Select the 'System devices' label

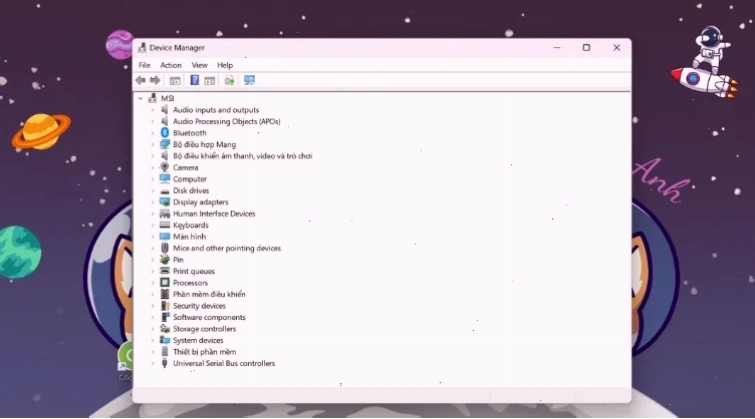click(198, 340)
